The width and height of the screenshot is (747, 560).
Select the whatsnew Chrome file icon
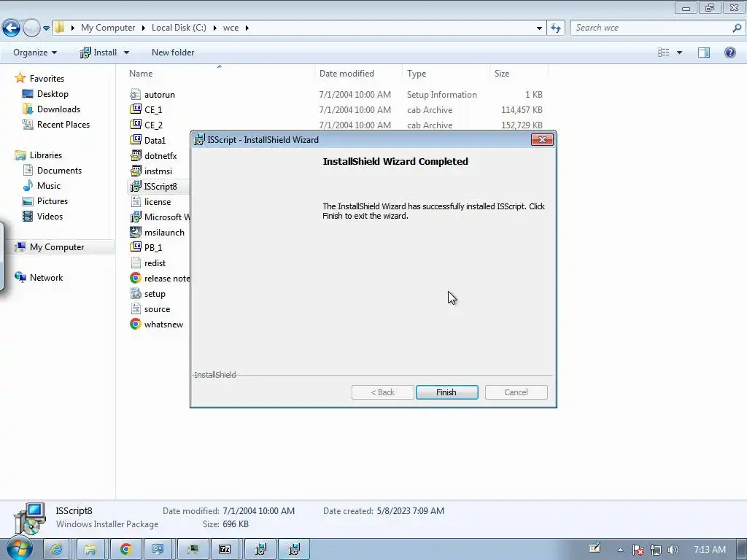[x=136, y=324]
